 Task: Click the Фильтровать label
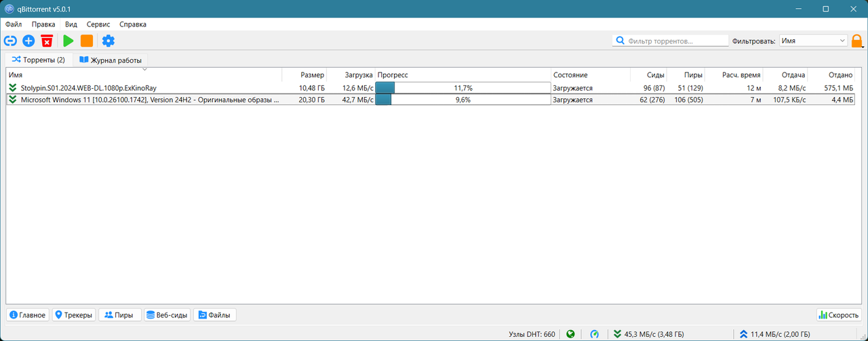coord(753,41)
